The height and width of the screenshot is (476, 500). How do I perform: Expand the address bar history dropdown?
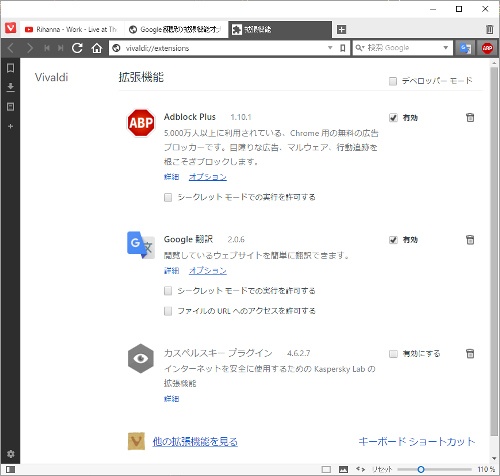coord(330,48)
